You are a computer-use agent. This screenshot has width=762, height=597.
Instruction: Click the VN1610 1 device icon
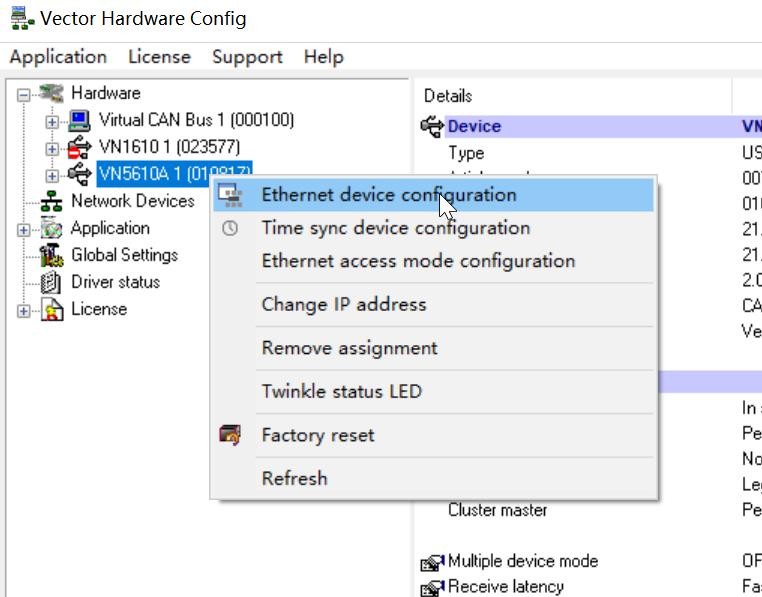[x=79, y=148]
